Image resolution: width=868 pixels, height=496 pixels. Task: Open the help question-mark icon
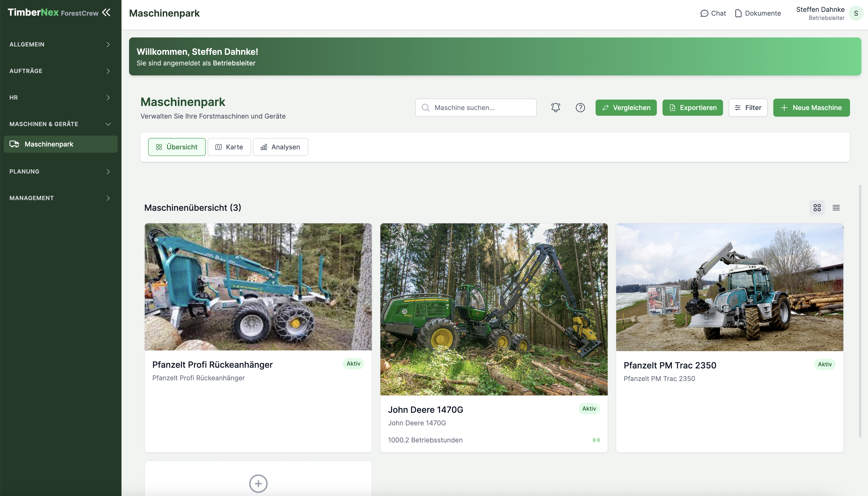pyautogui.click(x=580, y=108)
